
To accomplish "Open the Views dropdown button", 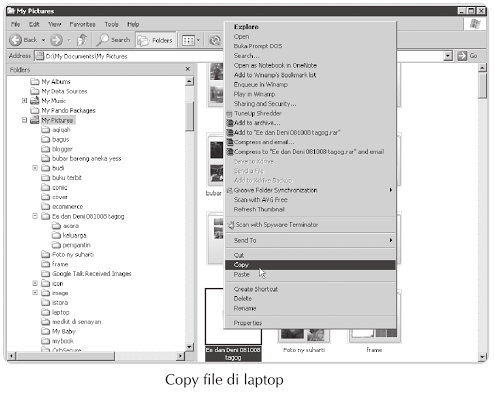I will tap(191, 40).
